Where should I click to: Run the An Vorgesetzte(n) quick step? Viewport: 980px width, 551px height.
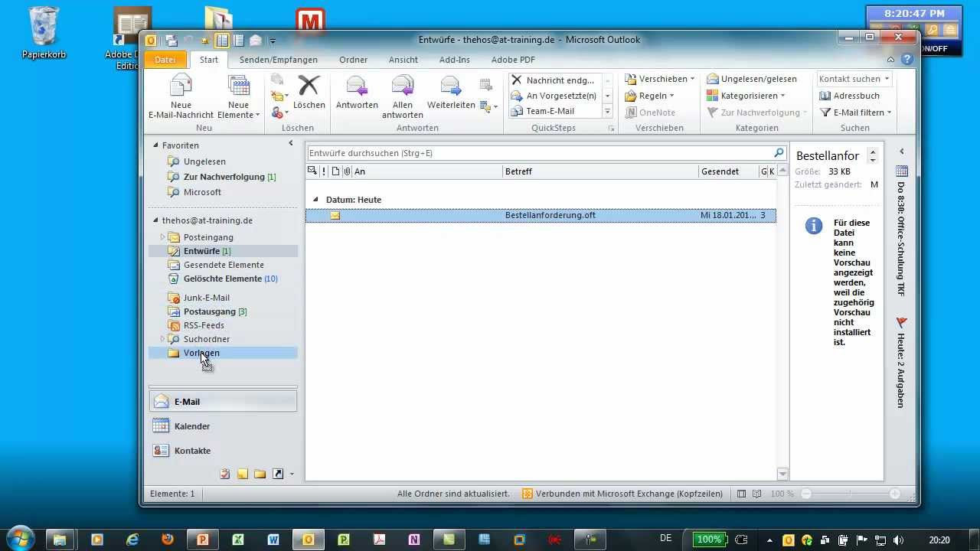click(554, 96)
